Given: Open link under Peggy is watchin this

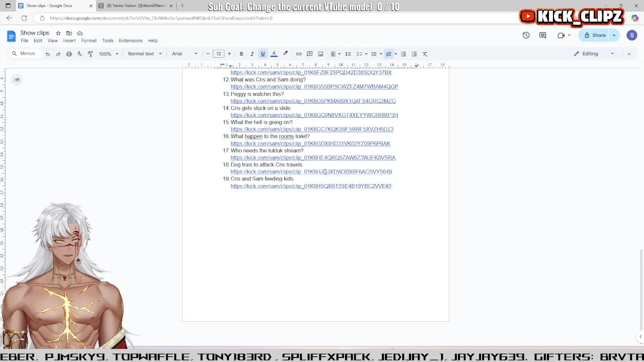Looking at the screenshot, I should pos(313,101).
